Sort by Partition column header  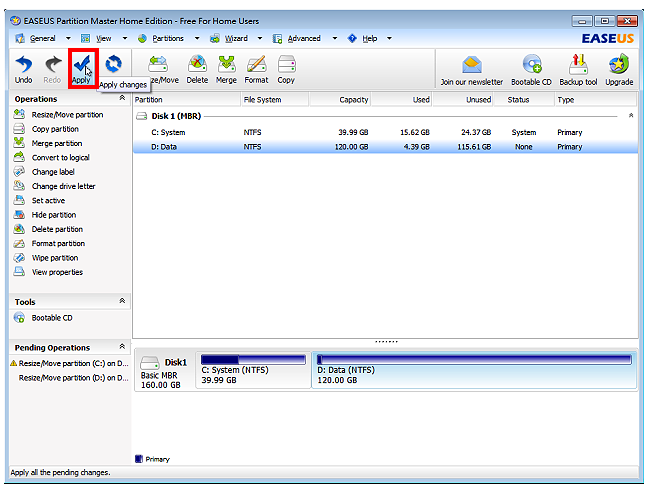click(x=187, y=100)
